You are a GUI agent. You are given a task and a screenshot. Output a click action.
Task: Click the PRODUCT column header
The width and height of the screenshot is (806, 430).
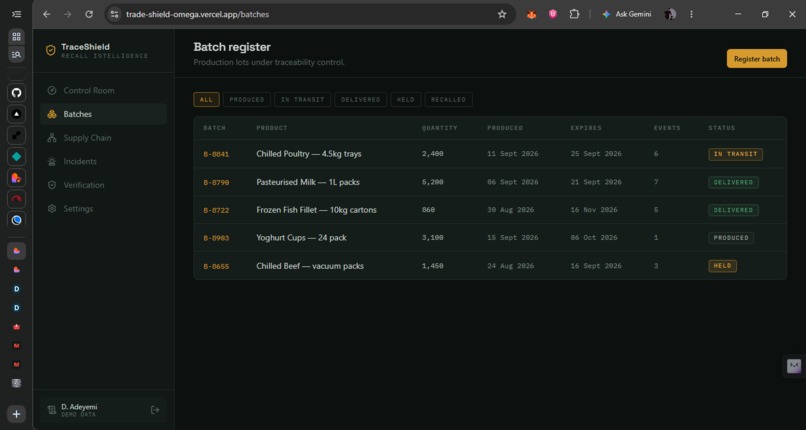(272, 128)
